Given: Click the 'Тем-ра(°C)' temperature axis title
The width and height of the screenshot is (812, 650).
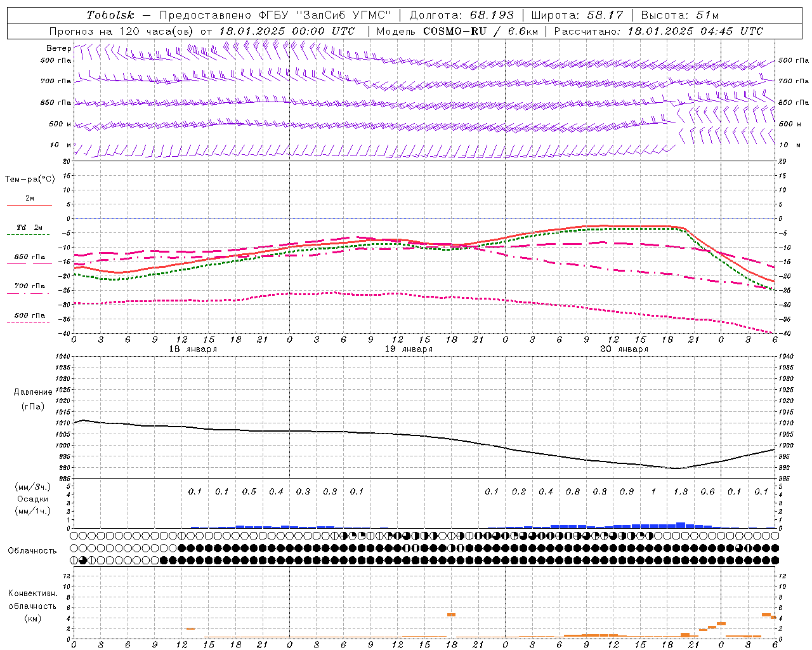Looking at the screenshot, I should tap(30, 180).
